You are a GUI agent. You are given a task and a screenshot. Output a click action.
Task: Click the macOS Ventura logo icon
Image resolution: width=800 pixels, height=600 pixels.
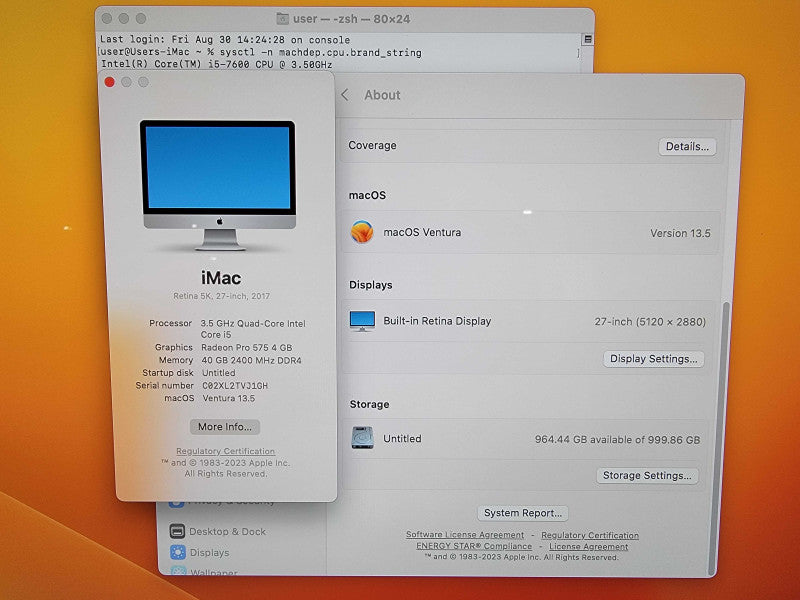click(362, 232)
